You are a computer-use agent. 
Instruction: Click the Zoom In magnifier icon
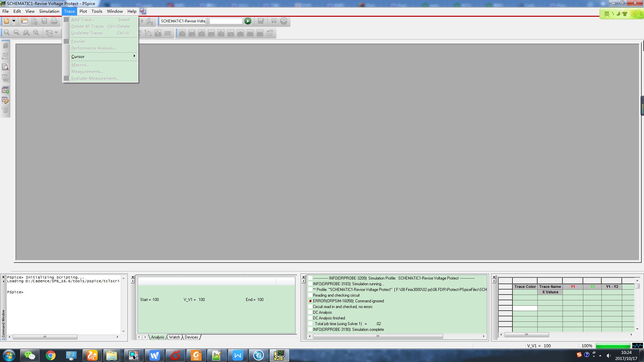7,33
